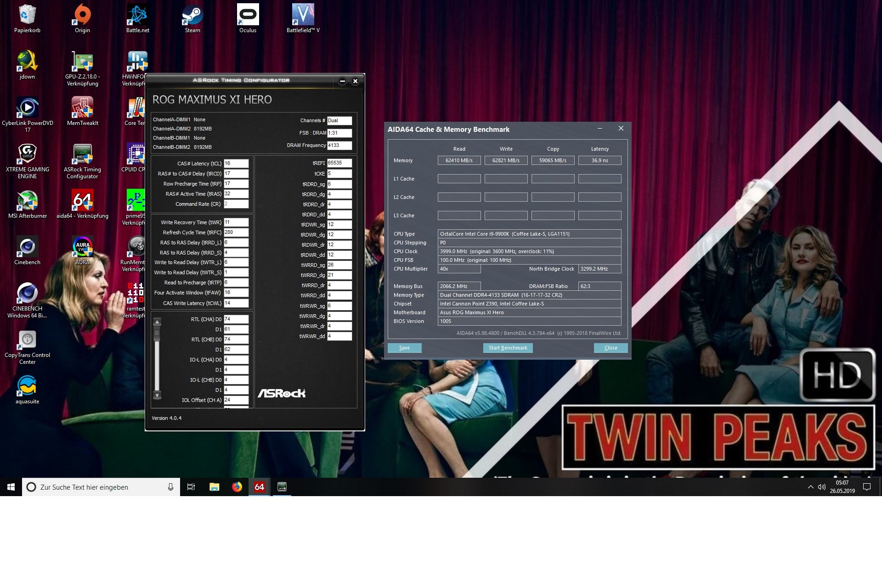Open the volume control in system tray
The width and height of the screenshot is (882, 588).
pos(821,487)
